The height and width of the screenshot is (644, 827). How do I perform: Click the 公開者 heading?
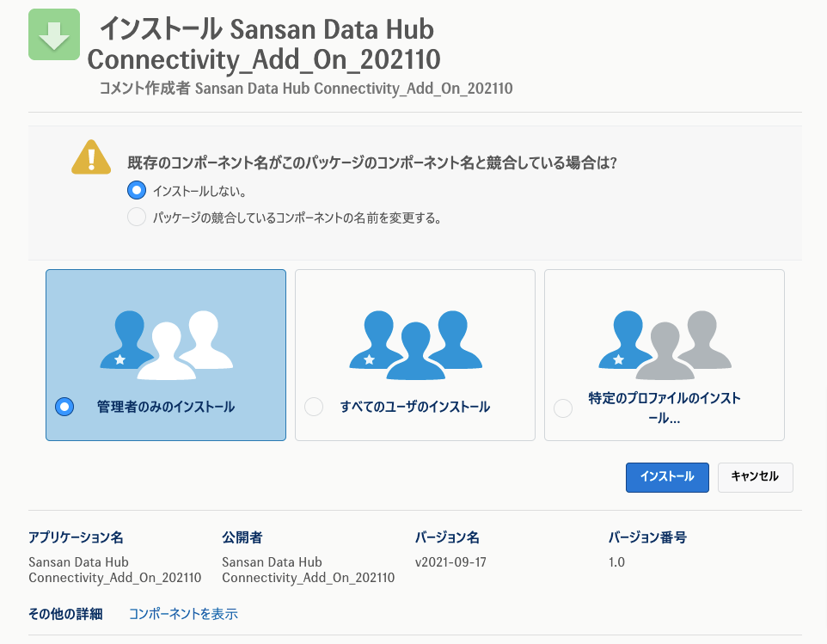pyautogui.click(x=242, y=537)
